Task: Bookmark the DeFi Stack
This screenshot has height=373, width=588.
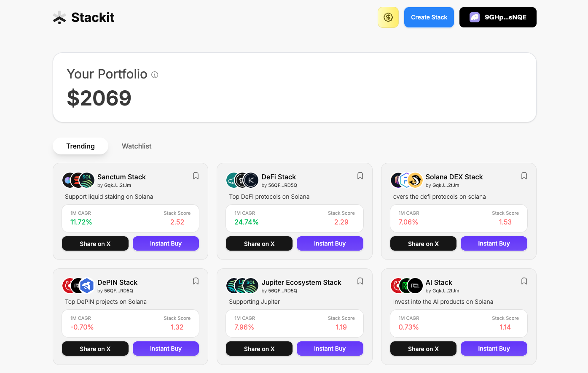Action: 360,176
